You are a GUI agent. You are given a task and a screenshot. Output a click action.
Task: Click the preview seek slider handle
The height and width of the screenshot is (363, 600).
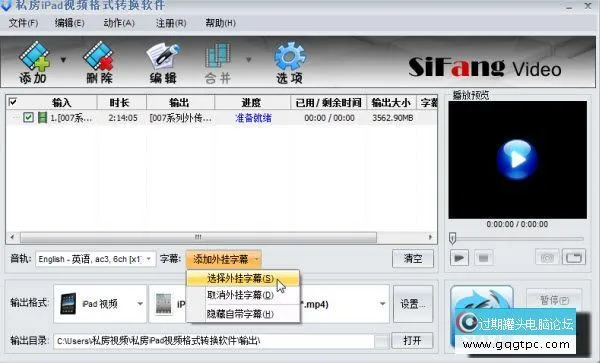pos(453,238)
